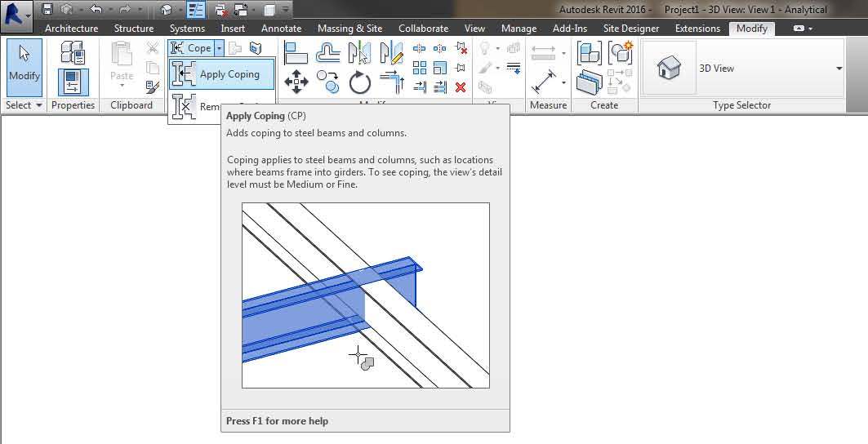Select the Array tool
The width and height of the screenshot is (868, 444).
(x=420, y=68)
